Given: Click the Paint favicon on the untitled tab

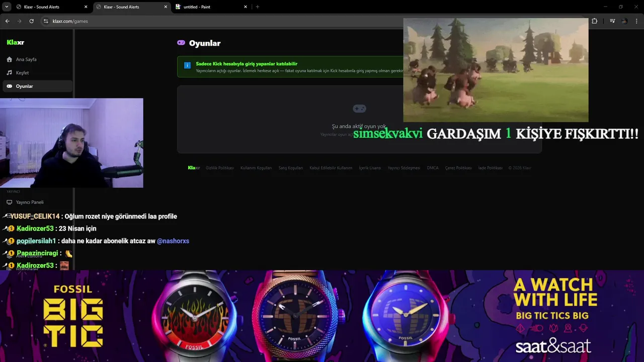Looking at the screenshot, I should pyautogui.click(x=178, y=7).
